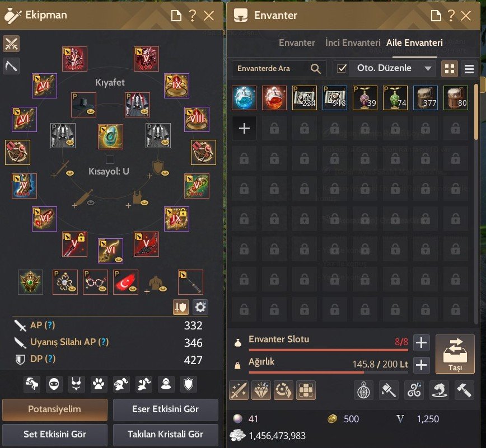Toggle the sword-and-shield gear display button
The height and width of the screenshot is (448, 486).
pos(181,307)
